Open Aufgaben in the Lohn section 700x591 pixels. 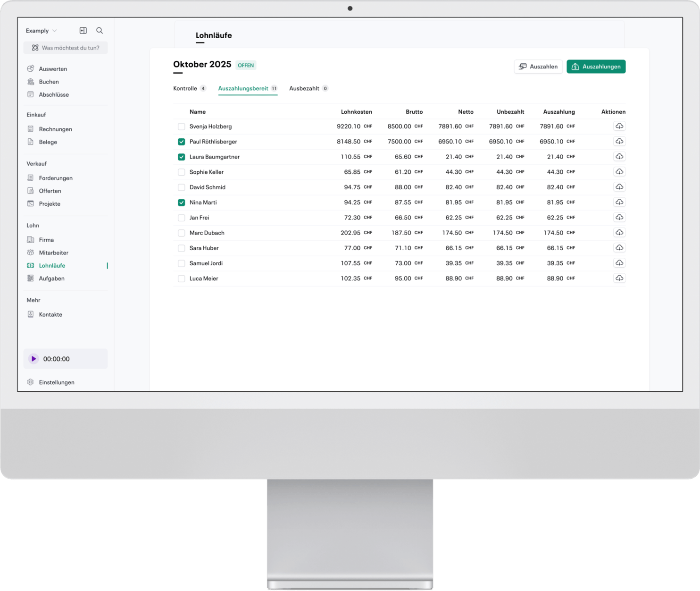(x=51, y=278)
